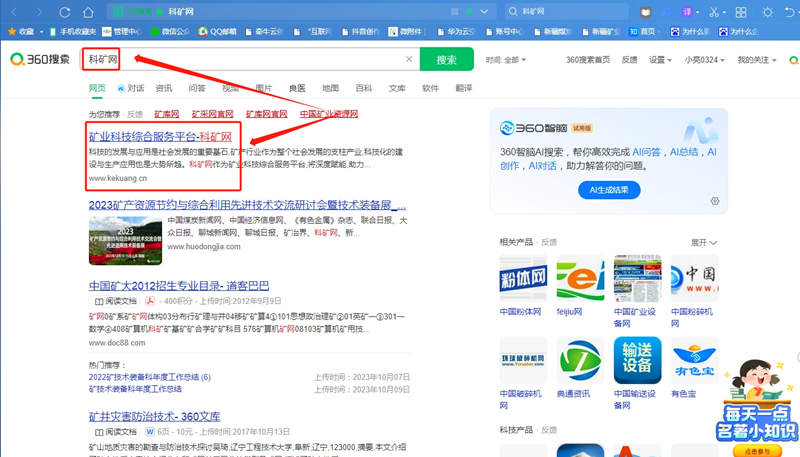Click the 科矿网 search input field
This screenshot has height=457, width=800.
tap(250, 60)
